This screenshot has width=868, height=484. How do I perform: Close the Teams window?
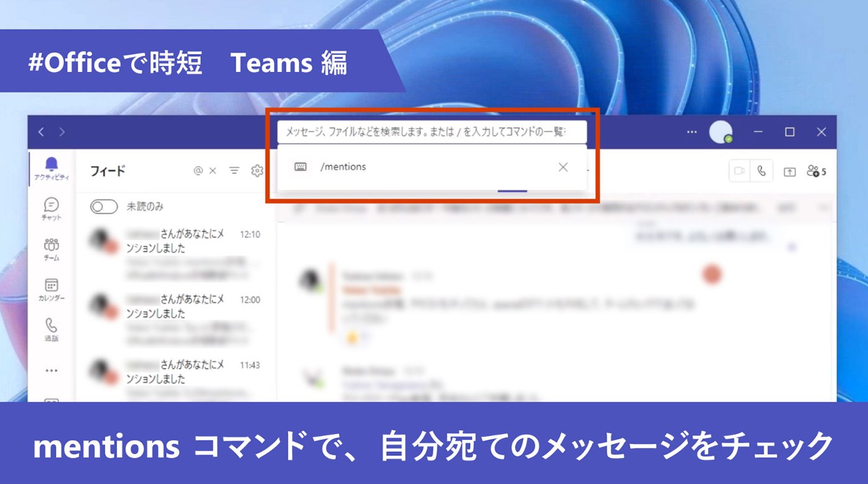coord(821,132)
